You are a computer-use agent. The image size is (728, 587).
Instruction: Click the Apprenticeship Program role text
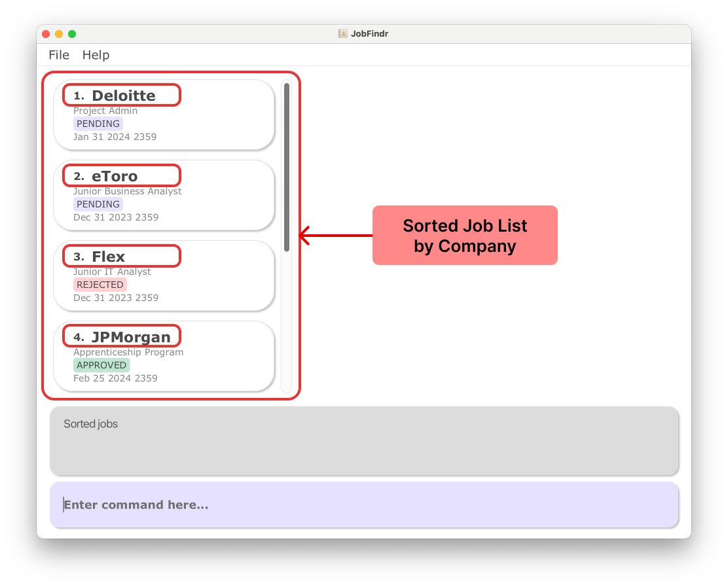[x=128, y=352]
